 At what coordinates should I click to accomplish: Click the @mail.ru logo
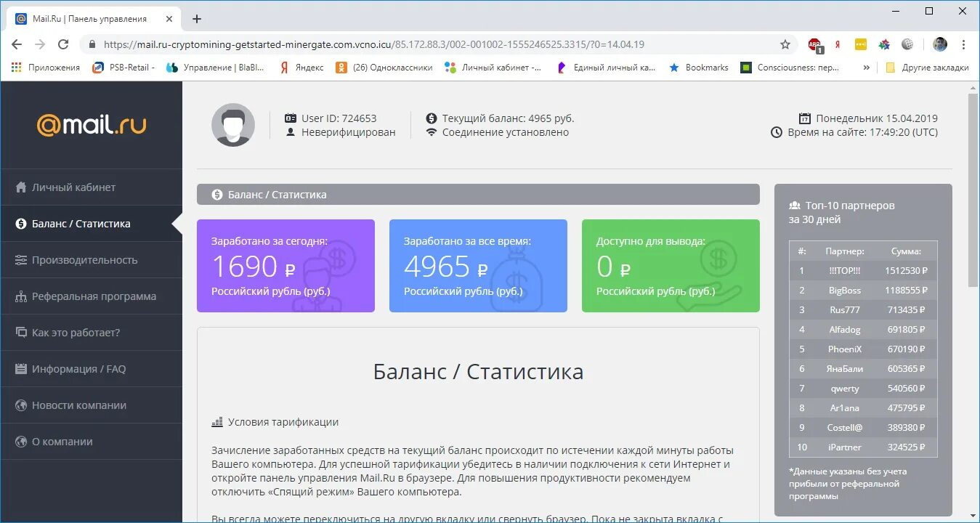(x=92, y=124)
